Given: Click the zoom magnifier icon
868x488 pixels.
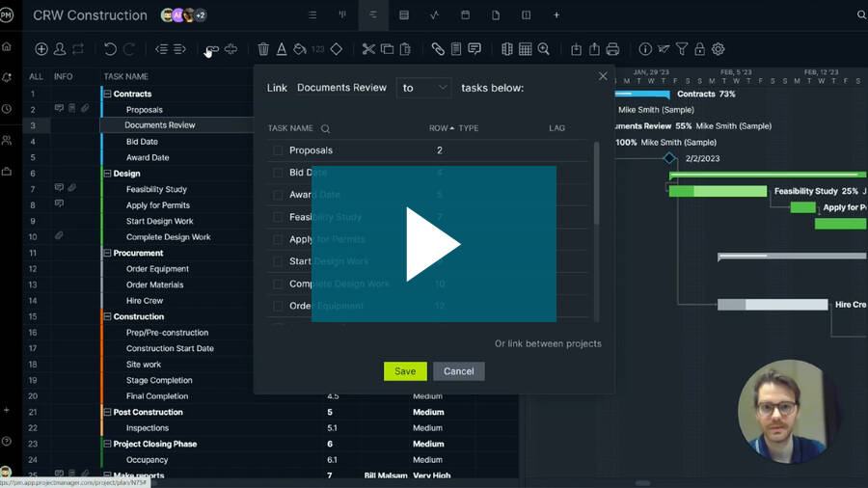Looking at the screenshot, I should [544, 49].
